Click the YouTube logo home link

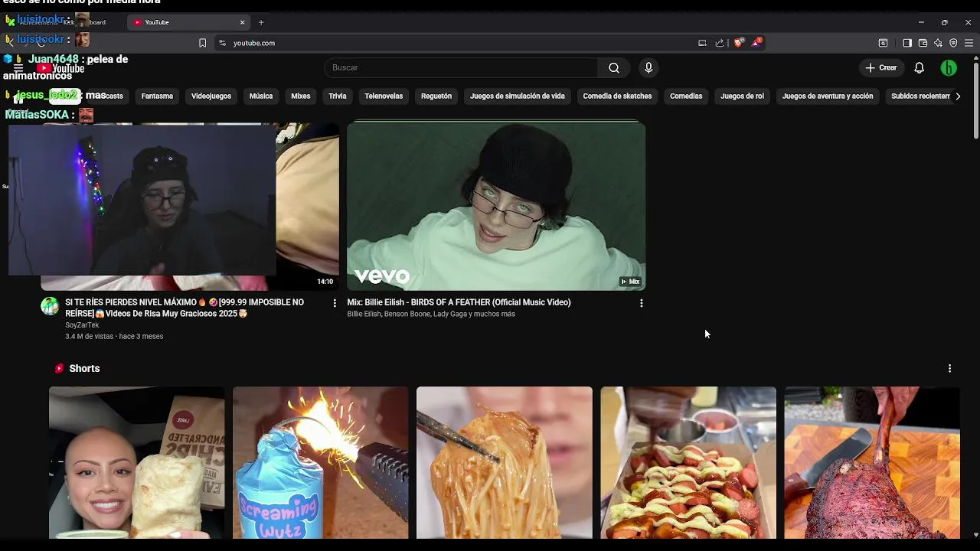pyautogui.click(x=60, y=68)
